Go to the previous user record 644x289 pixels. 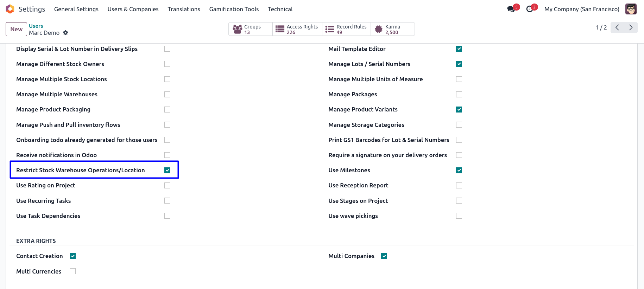pyautogui.click(x=617, y=27)
